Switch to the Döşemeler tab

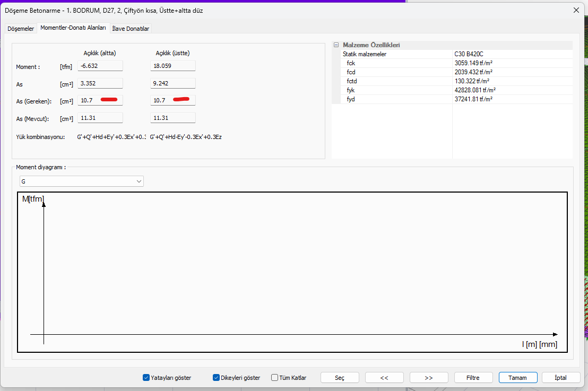(x=21, y=29)
